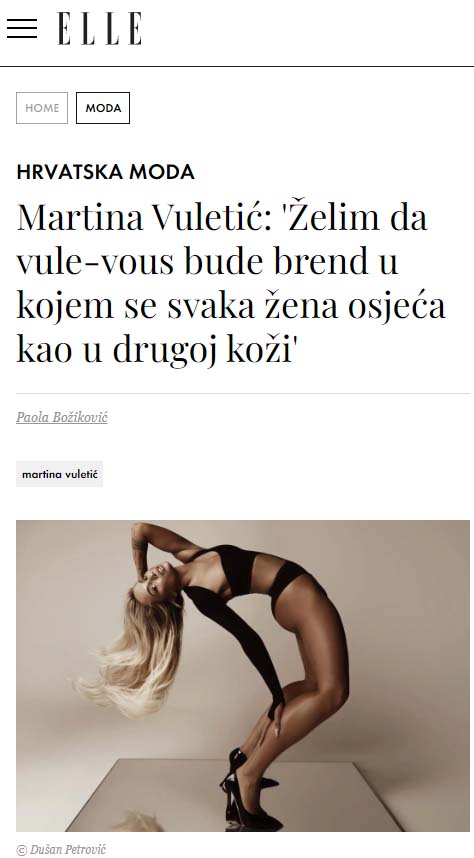Open author Paola Božiković's page
This screenshot has height=858, width=474.
pyautogui.click(x=62, y=418)
